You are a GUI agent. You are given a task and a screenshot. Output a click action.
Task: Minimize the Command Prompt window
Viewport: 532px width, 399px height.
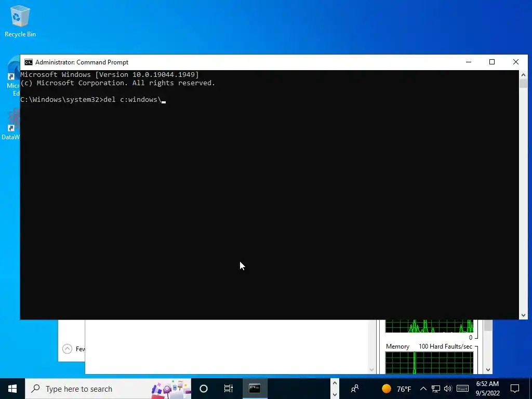point(469,62)
